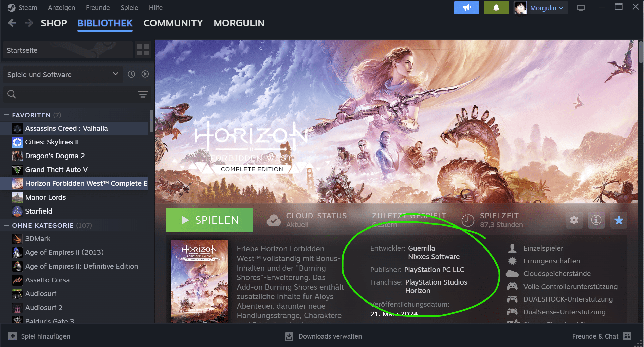Viewport: 644px width, 347px height.
Task: Open the Spiele menu
Action: click(129, 7)
